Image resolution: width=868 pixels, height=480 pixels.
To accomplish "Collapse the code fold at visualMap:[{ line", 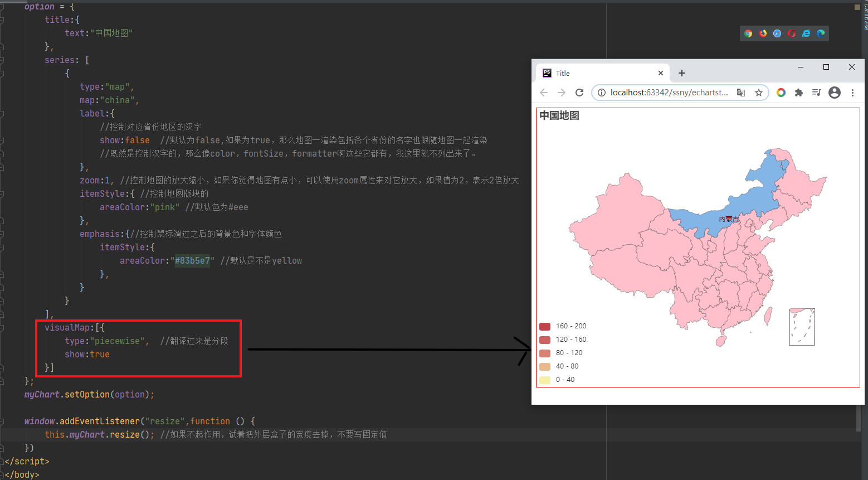I will pyautogui.click(x=2, y=327).
